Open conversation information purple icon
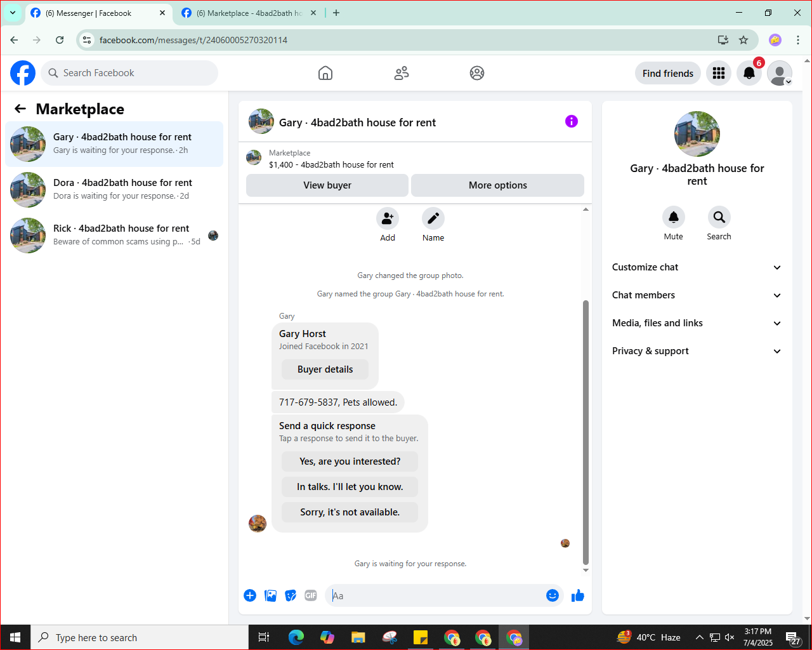This screenshot has height=650, width=812. point(572,121)
